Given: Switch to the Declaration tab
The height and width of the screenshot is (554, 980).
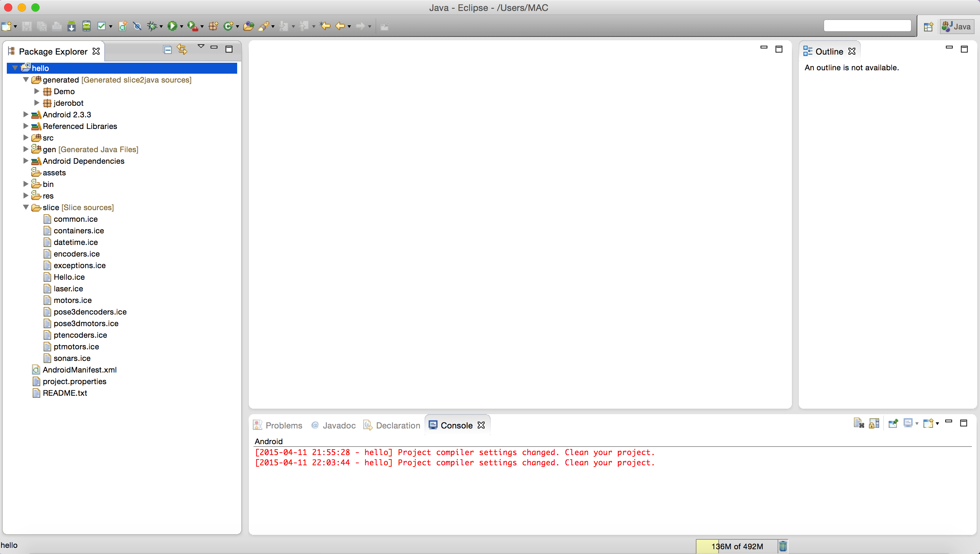Looking at the screenshot, I should (x=398, y=425).
